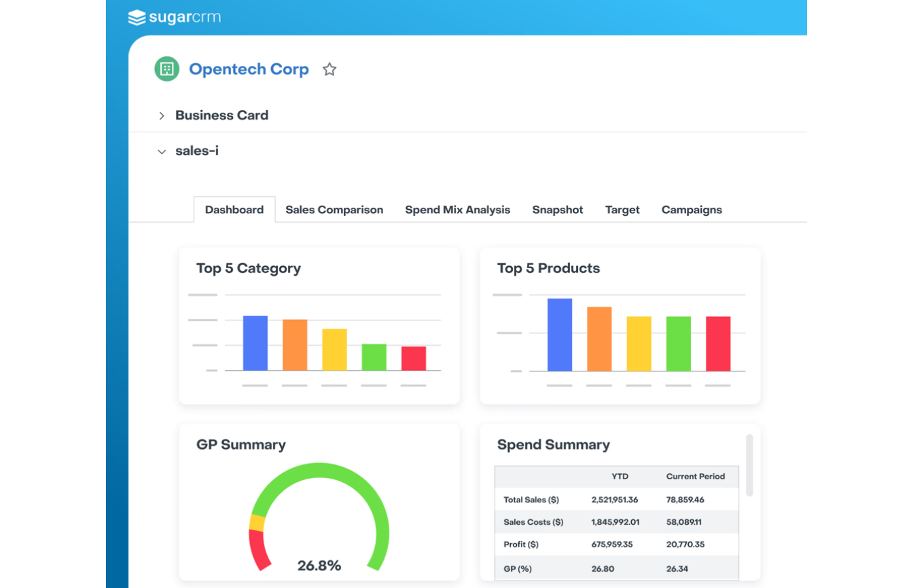Click the Profit ($) row label

pyautogui.click(x=521, y=545)
